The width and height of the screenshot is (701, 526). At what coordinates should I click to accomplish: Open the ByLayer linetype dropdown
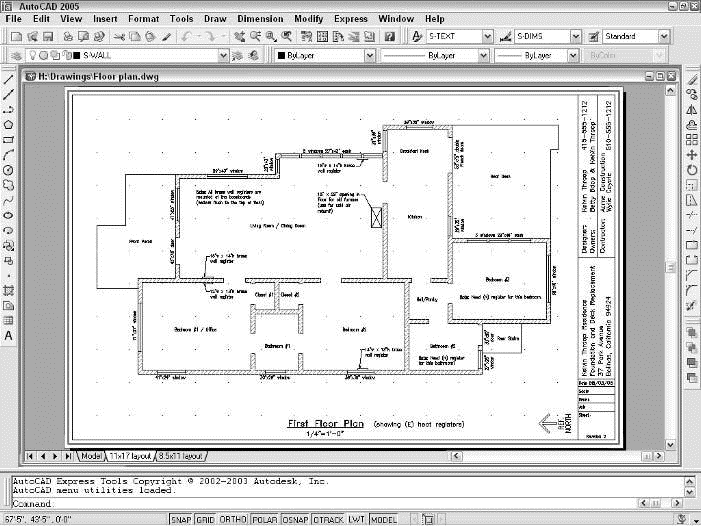(x=483, y=56)
